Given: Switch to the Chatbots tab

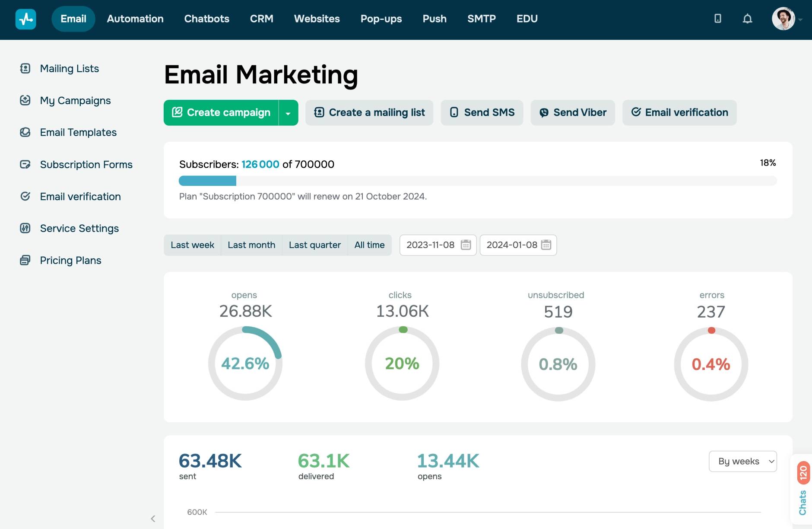Looking at the screenshot, I should coord(206,19).
